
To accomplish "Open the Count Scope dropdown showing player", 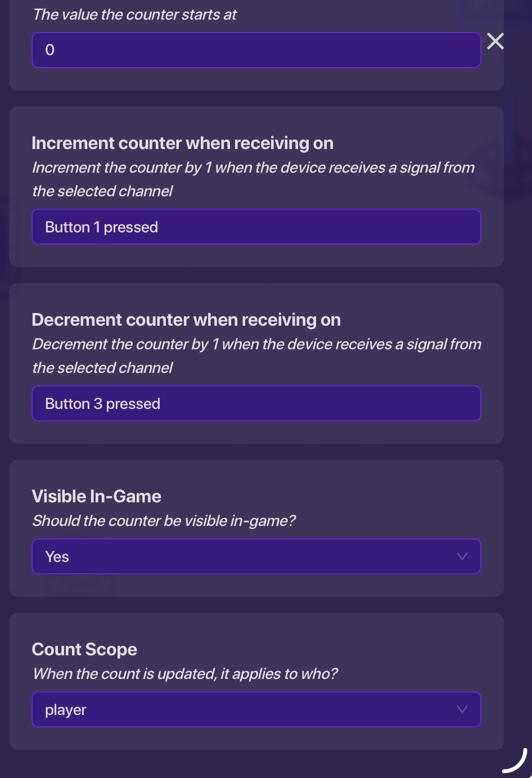I will (x=256, y=709).
